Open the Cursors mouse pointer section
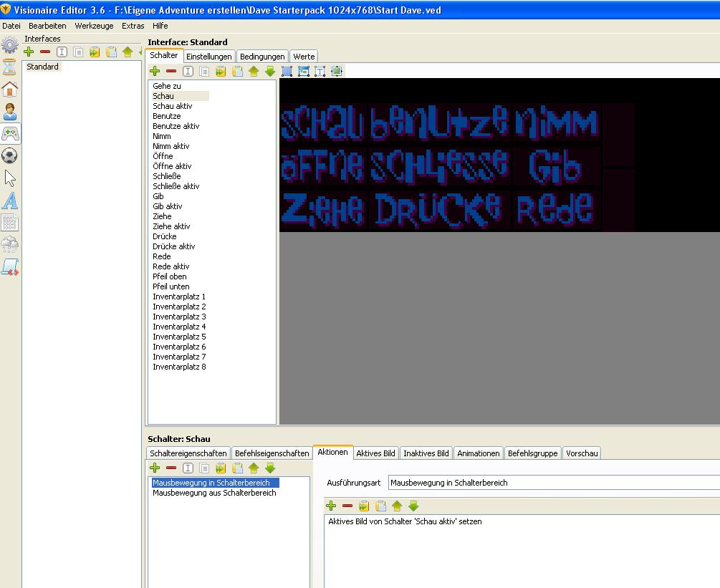The height and width of the screenshot is (588, 720). 9,178
